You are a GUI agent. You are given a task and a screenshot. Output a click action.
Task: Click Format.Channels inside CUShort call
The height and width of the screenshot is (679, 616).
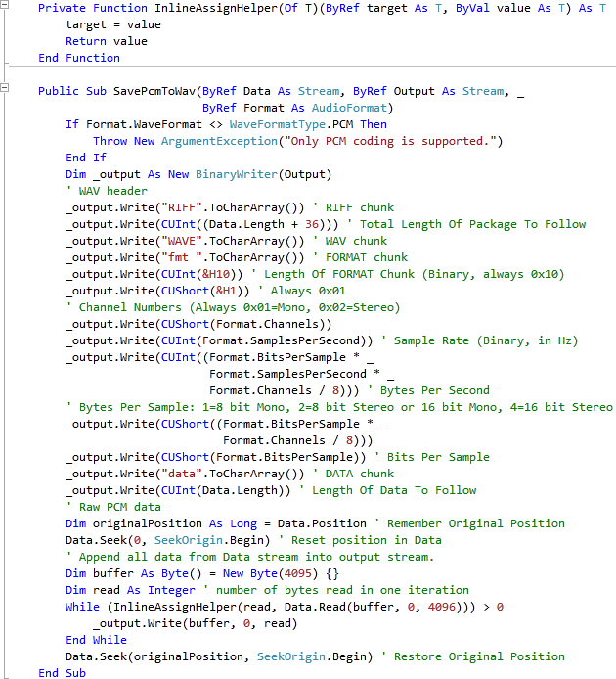click(267, 325)
